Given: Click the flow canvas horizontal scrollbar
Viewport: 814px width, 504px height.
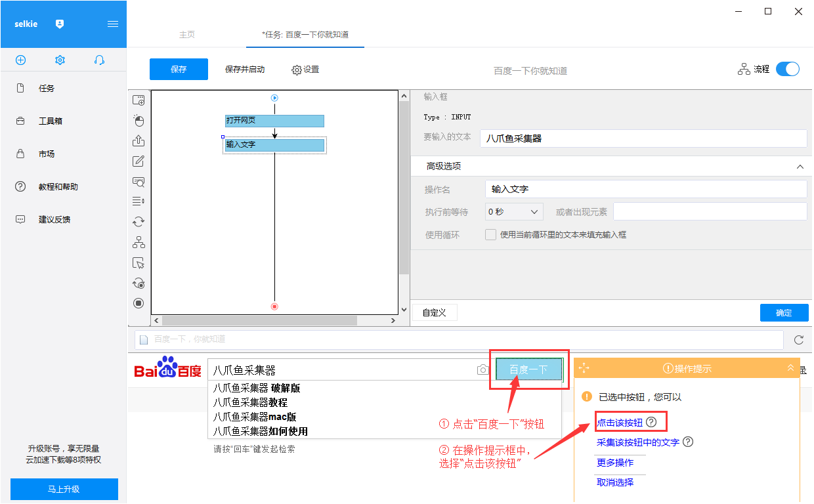Looking at the screenshot, I should [x=259, y=320].
